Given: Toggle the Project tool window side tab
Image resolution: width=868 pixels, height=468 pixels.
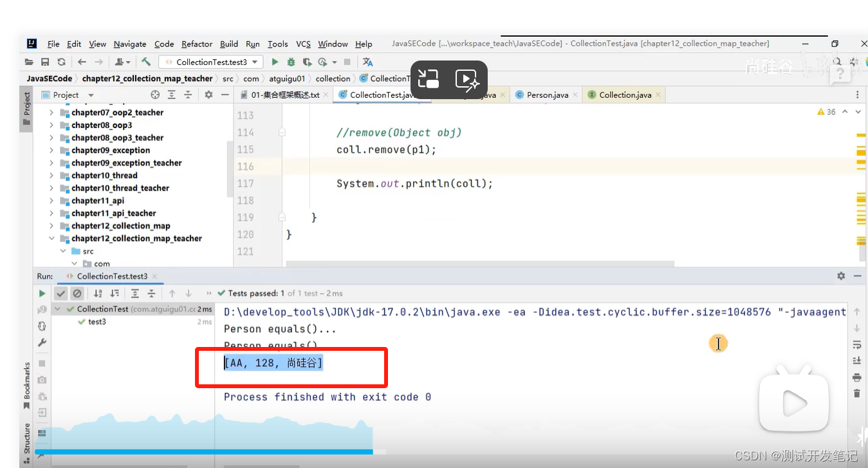Looking at the screenshot, I should (27, 109).
